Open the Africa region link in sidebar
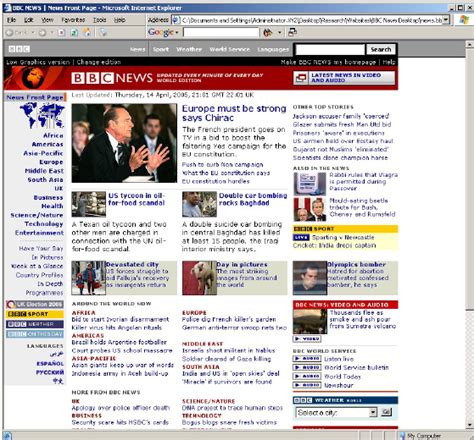Screen dimensions: 474x440 (x=53, y=135)
